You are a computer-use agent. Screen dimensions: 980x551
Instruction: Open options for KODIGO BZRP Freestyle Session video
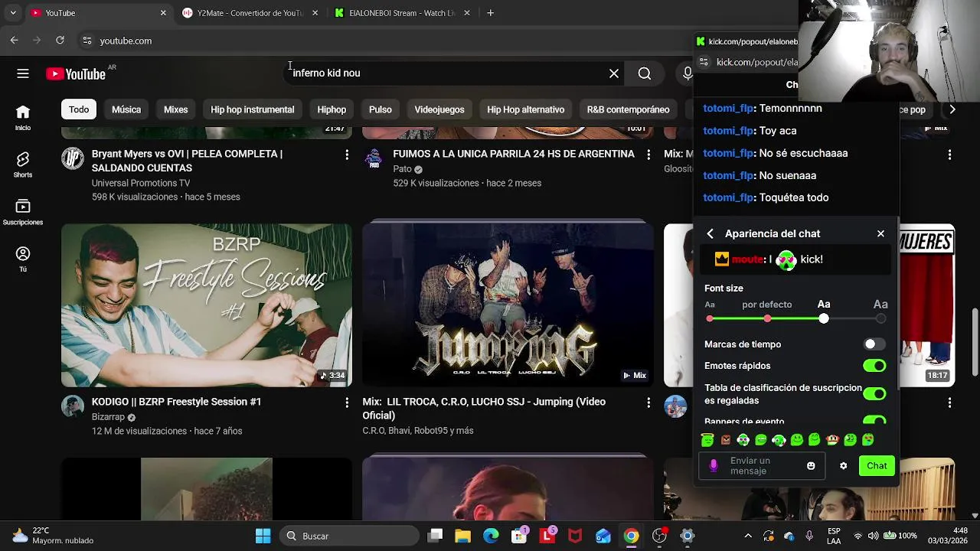[x=347, y=403]
